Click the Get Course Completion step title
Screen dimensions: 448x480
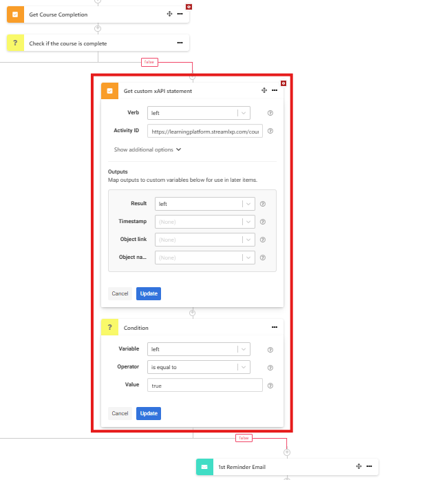58,14
